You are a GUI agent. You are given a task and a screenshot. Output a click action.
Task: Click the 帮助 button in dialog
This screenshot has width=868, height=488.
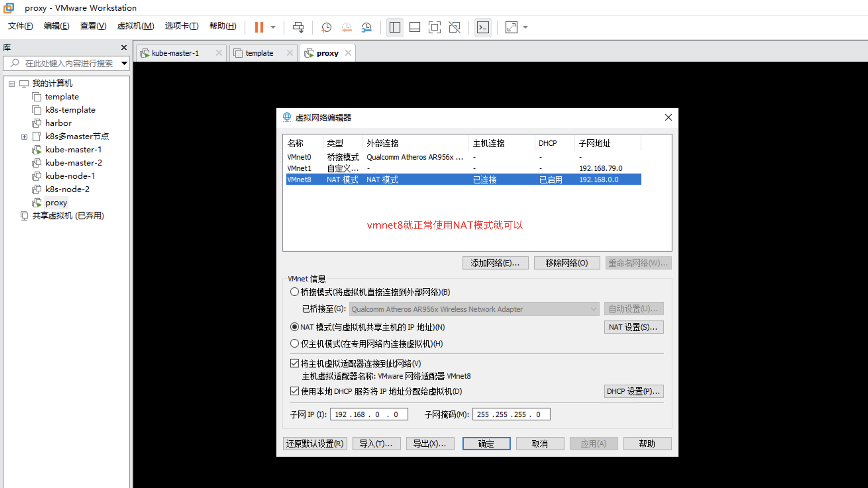[x=647, y=444]
